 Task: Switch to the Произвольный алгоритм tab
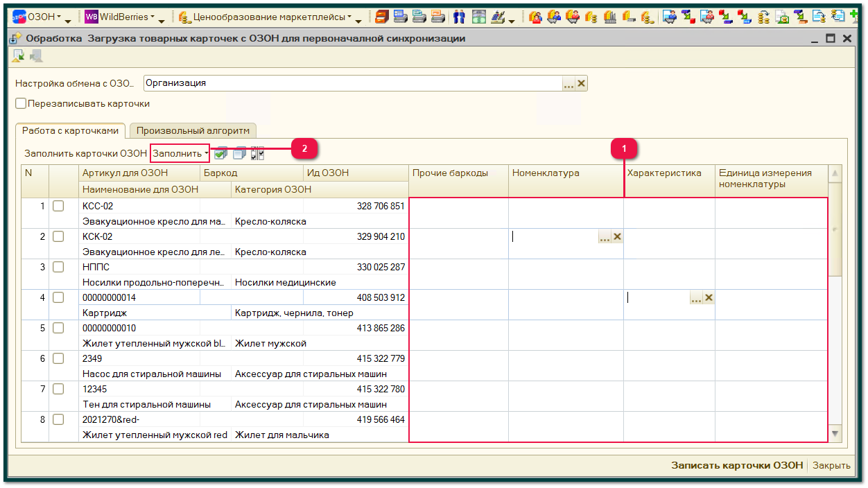pyautogui.click(x=193, y=130)
